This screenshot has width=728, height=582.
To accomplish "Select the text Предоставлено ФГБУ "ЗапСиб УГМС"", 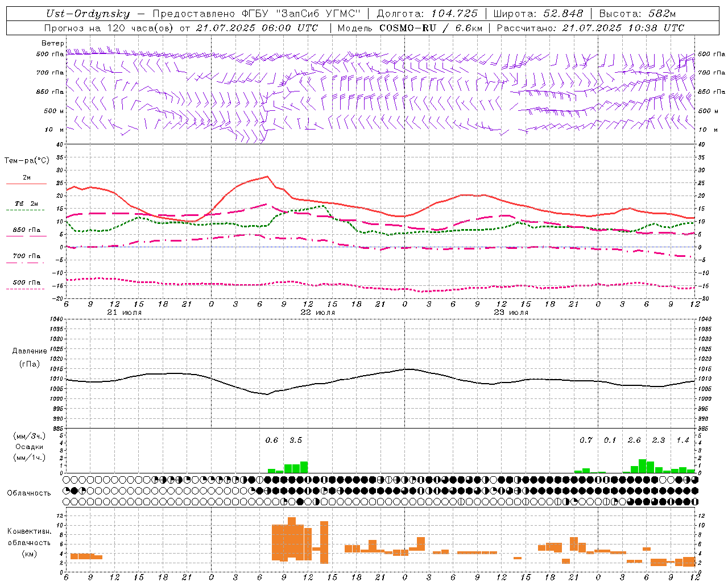I will tap(257, 14).
